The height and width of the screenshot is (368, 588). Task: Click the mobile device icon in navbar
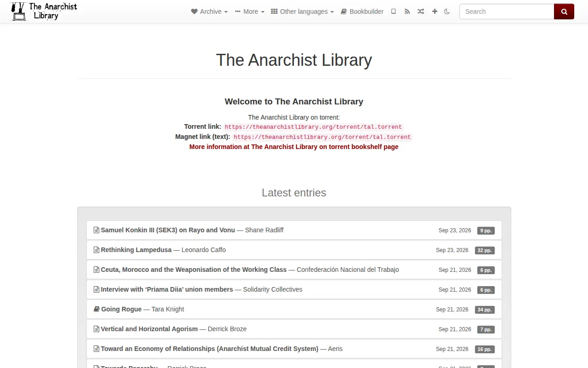[x=393, y=11]
